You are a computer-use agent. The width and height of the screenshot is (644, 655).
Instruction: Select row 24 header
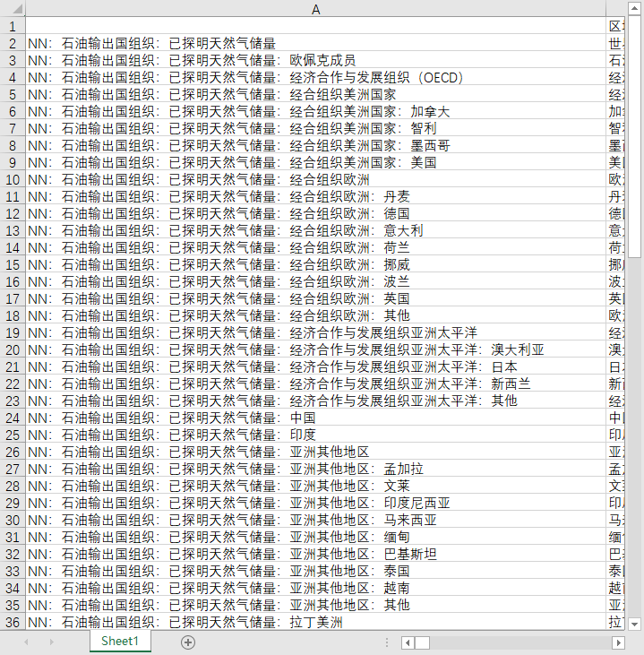[x=13, y=418]
